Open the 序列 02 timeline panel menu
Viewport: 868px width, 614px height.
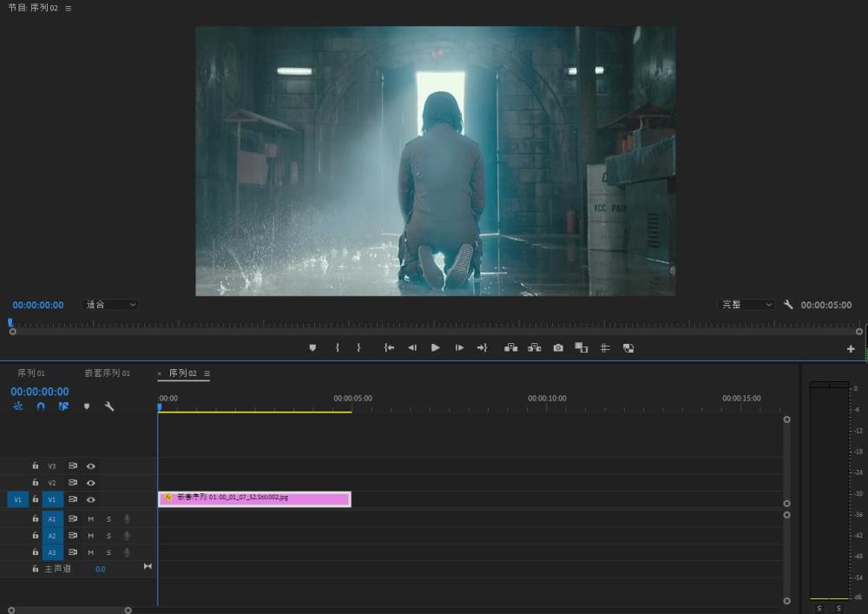[207, 373]
